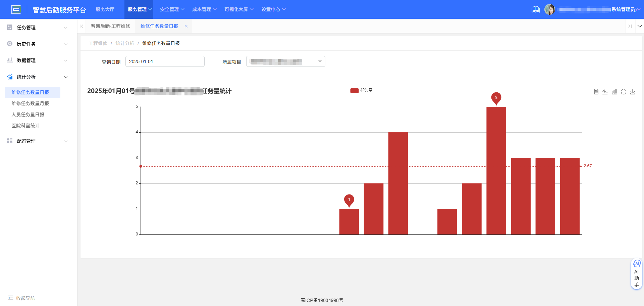
Task: Download the chart image
Action: [x=633, y=91]
